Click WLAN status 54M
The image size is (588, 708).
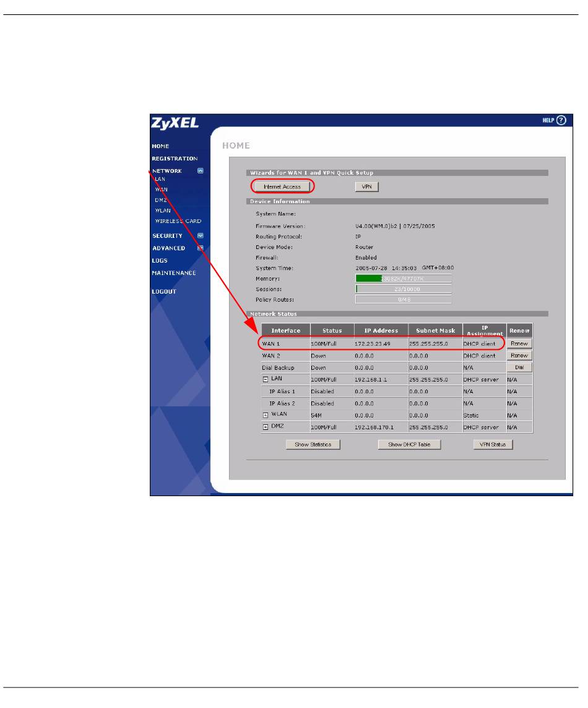(x=316, y=416)
